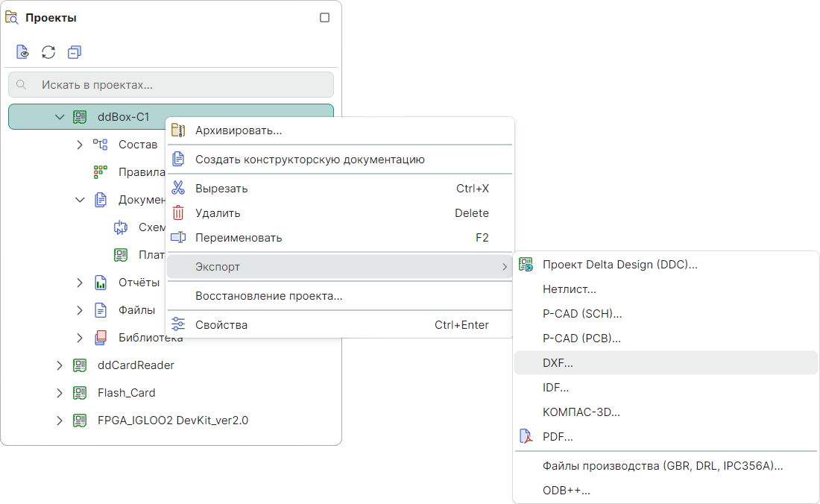The width and height of the screenshot is (820, 504).
Task: Choose Удалить from the context menu
Action: click(x=340, y=213)
